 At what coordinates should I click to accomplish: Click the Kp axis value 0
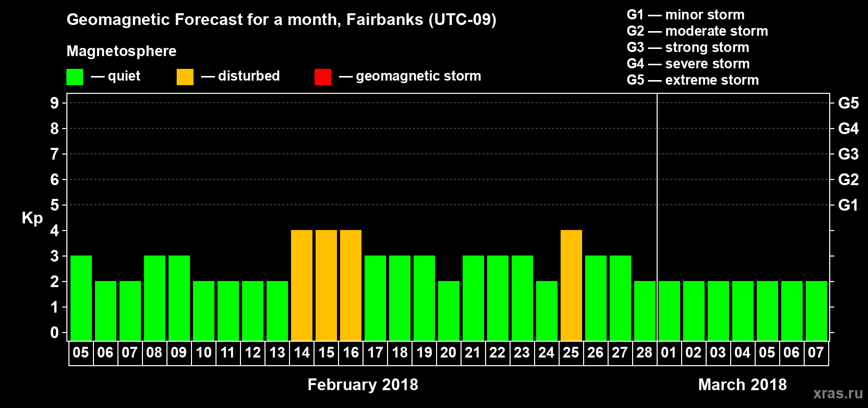tap(54, 333)
